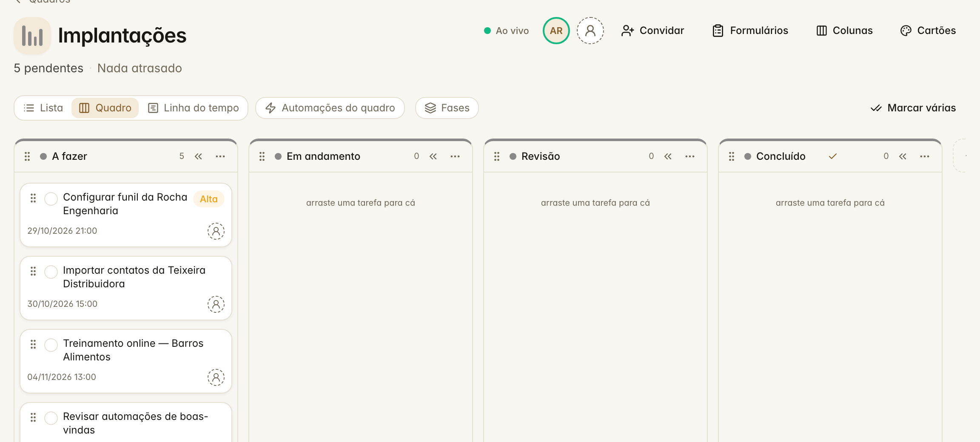Click drag handle of Concluído column
Screen dimensions: 980x442
[732, 156]
